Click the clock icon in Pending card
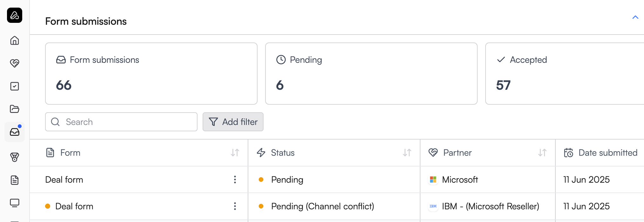This screenshot has height=222, width=644. 281,60
